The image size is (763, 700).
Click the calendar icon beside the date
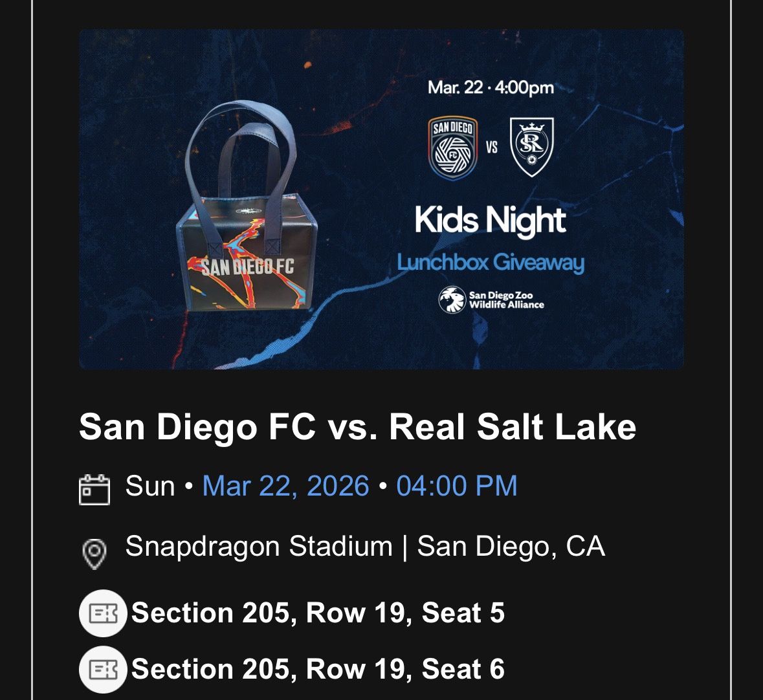94,489
